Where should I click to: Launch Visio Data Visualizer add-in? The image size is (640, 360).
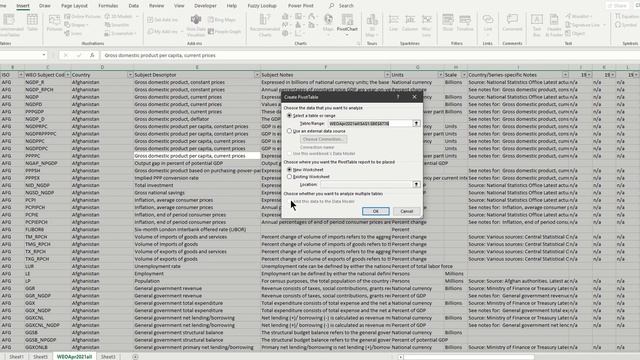tap(196, 26)
